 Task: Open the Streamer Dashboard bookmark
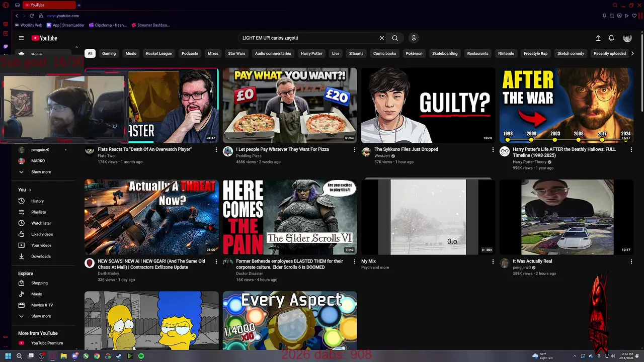coord(150,25)
